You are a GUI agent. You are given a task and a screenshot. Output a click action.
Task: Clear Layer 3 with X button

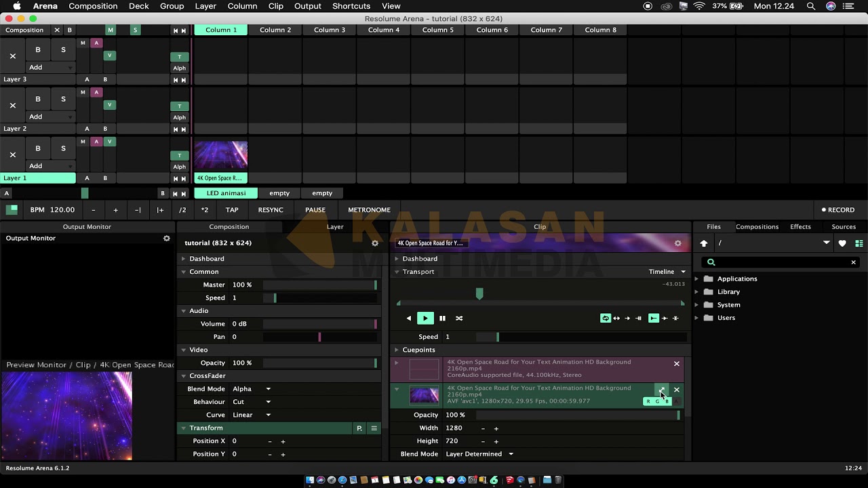click(13, 56)
